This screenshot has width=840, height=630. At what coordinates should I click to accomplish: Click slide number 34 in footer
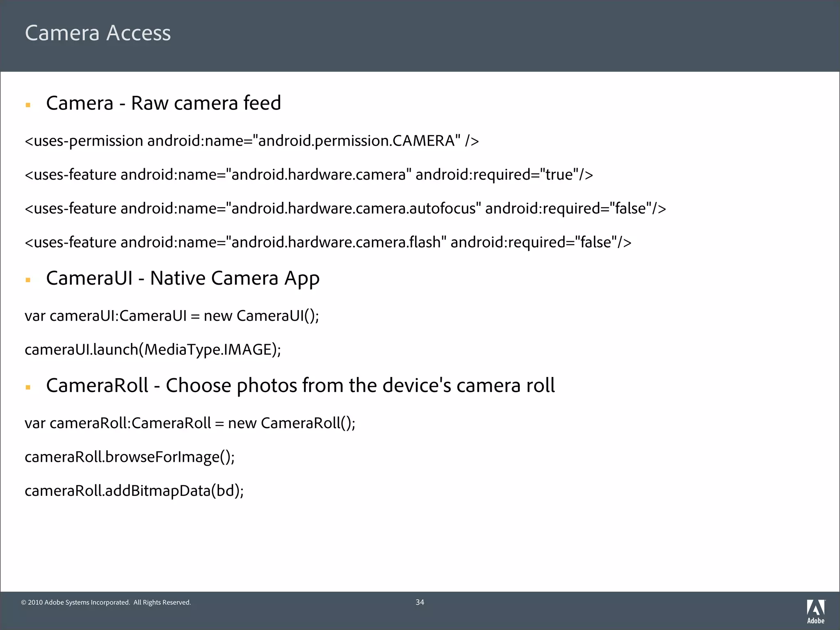(x=420, y=602)
